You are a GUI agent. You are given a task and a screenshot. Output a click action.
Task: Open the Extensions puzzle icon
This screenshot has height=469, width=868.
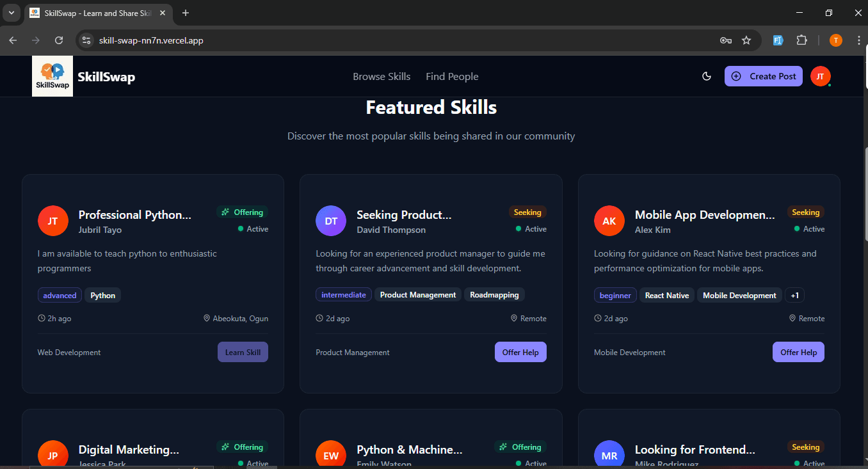click(801, 40)
